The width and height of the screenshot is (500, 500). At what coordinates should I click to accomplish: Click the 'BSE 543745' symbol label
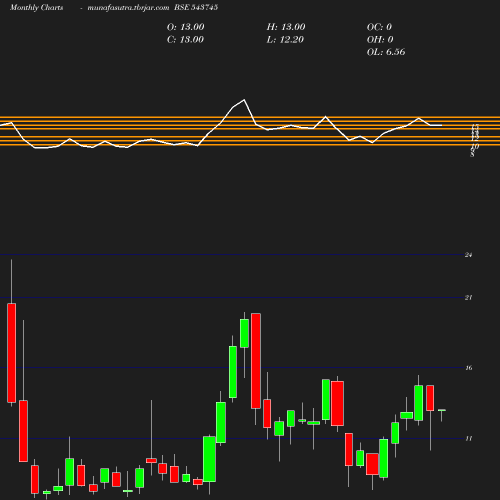click(196, 8)
